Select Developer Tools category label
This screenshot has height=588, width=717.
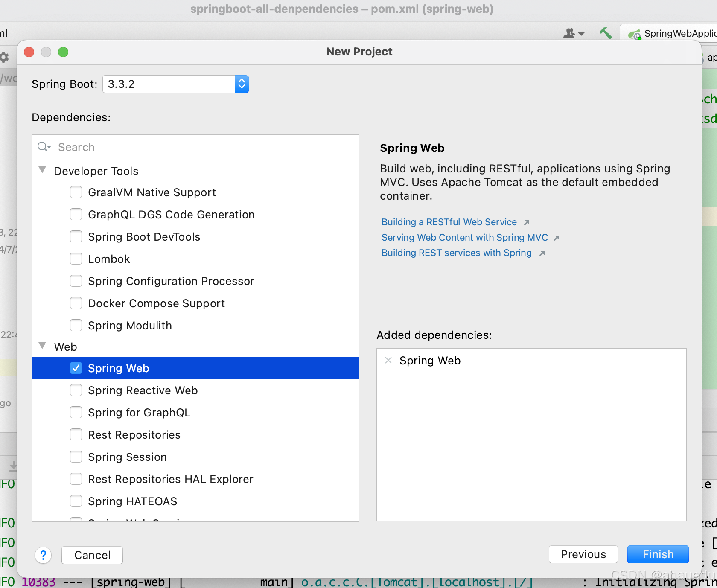point(96,171)
